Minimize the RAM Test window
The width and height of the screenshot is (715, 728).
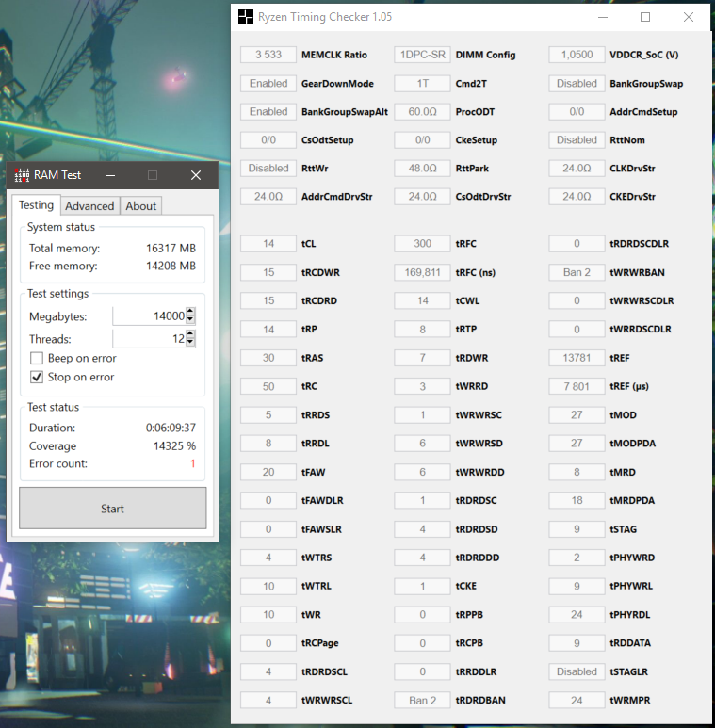point(110,175)
